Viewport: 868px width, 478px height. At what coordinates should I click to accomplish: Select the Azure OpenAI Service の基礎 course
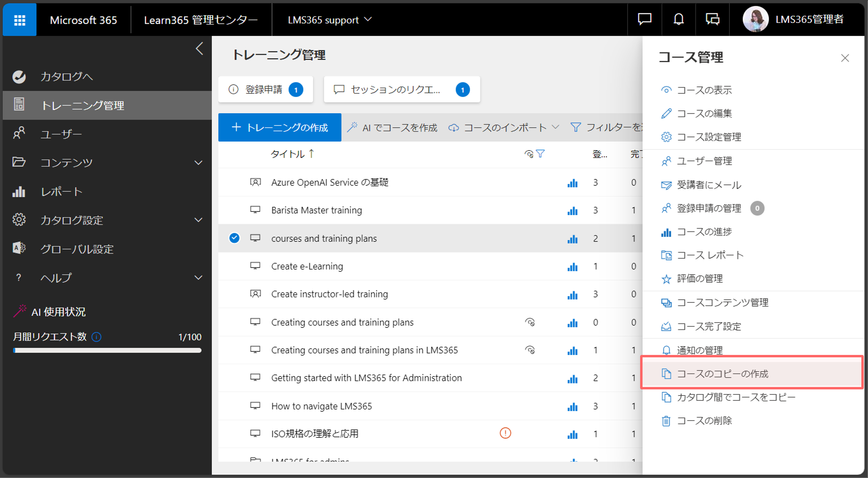click(330, 182)
